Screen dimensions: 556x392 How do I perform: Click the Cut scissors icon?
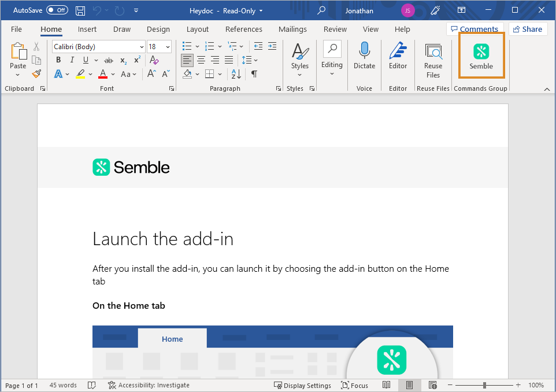pos(36,46)
